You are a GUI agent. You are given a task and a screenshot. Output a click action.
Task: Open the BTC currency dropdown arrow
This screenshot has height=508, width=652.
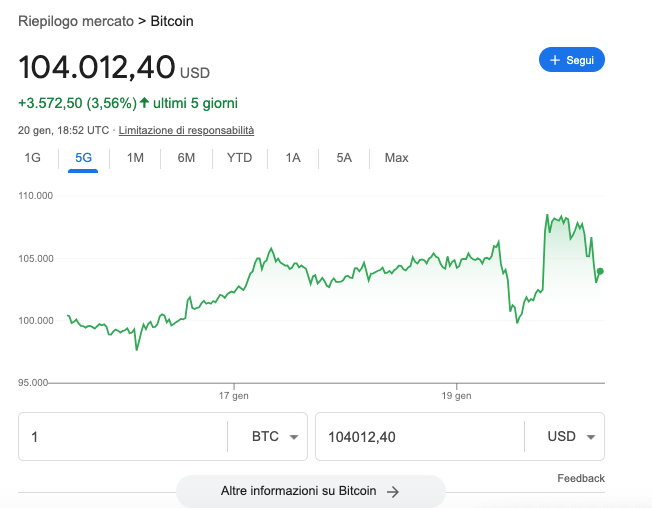point(294,437)
